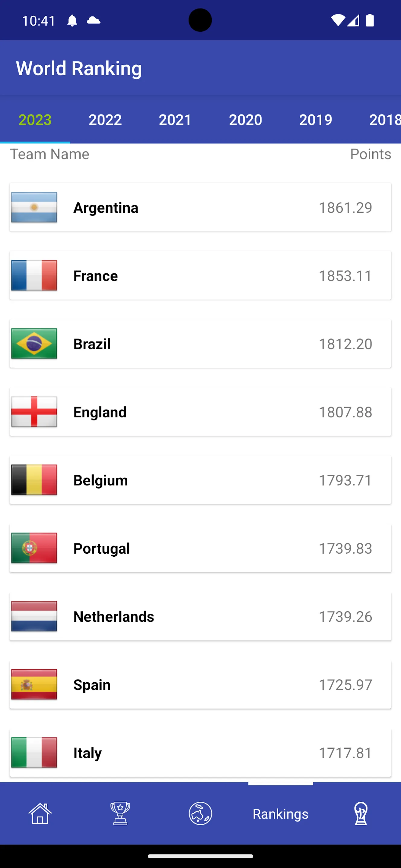401x868 pixels.
Task: Tap the cloud icon in status bar
Action: (x=94, y=20)
